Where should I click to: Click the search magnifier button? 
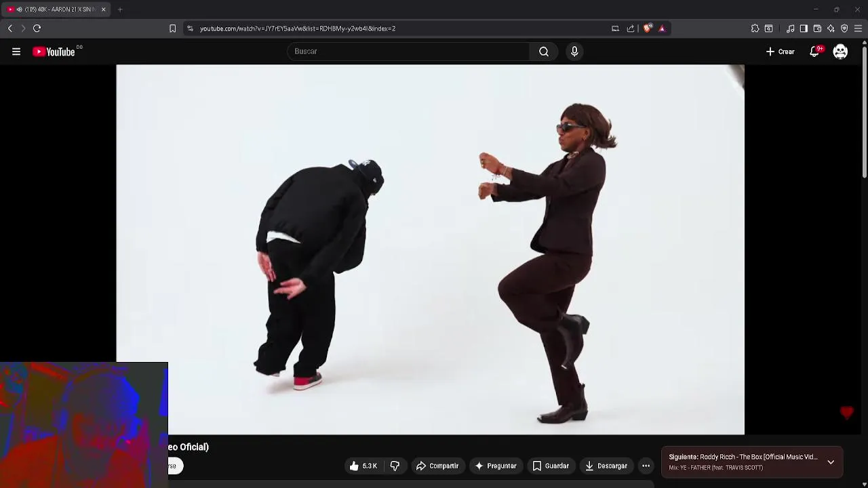544,52
